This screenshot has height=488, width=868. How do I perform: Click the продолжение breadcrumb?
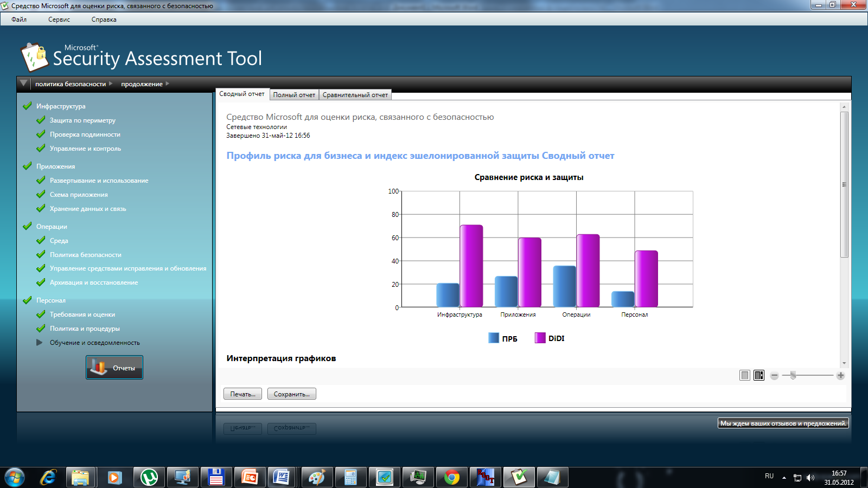click(142, 84)
